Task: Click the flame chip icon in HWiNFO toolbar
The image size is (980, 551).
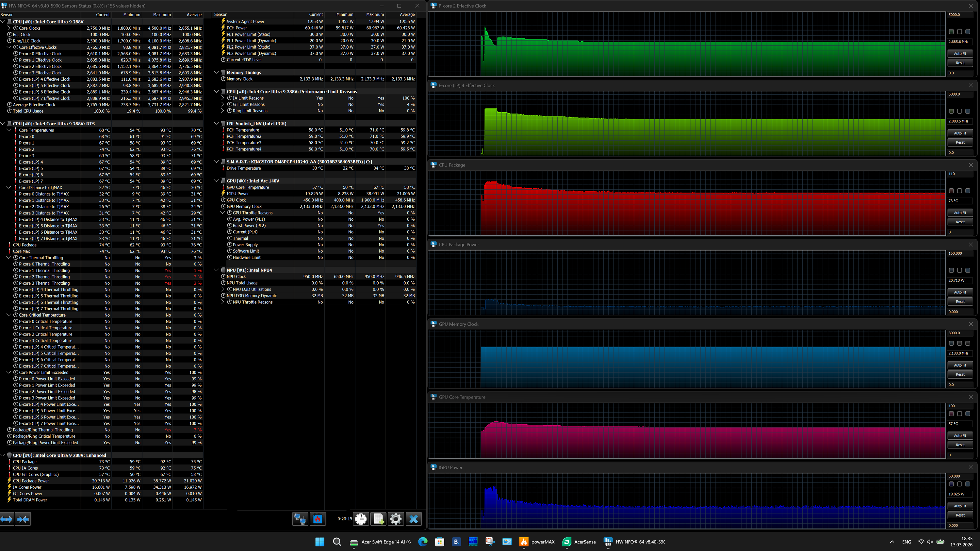Action: pyautogui.click(x=318, y=519)
